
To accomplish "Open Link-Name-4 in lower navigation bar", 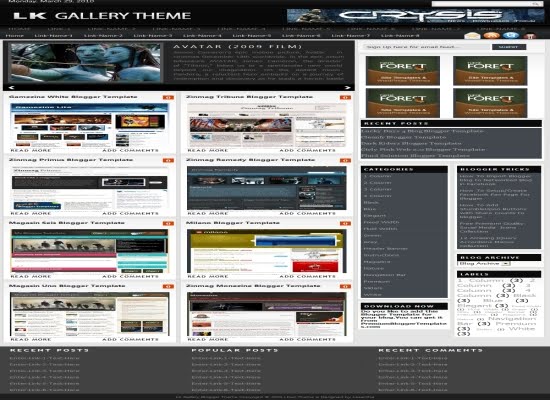I will [202, 35].
